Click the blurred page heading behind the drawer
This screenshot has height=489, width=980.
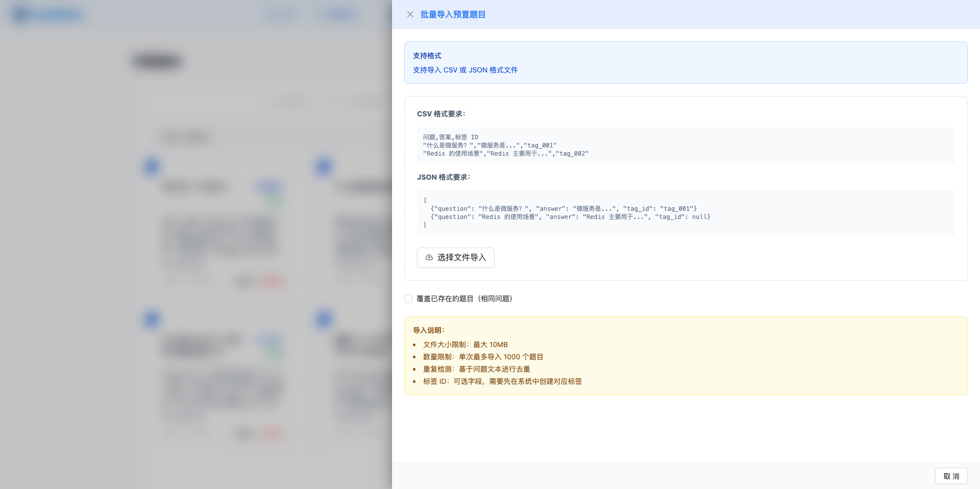157,61
